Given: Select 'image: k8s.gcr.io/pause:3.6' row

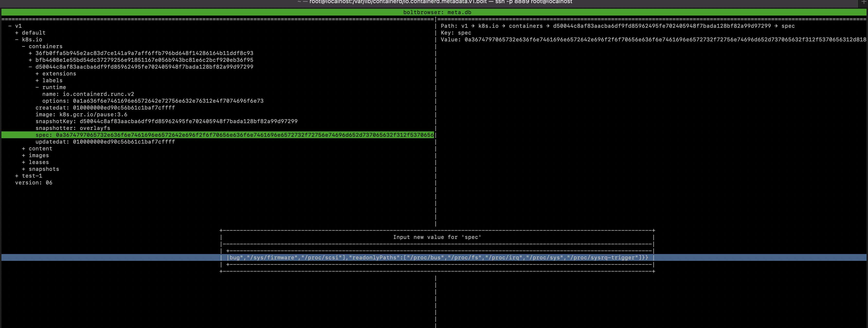Looking at the screenshot, I should pyautogui.click(x=81, y=115).
